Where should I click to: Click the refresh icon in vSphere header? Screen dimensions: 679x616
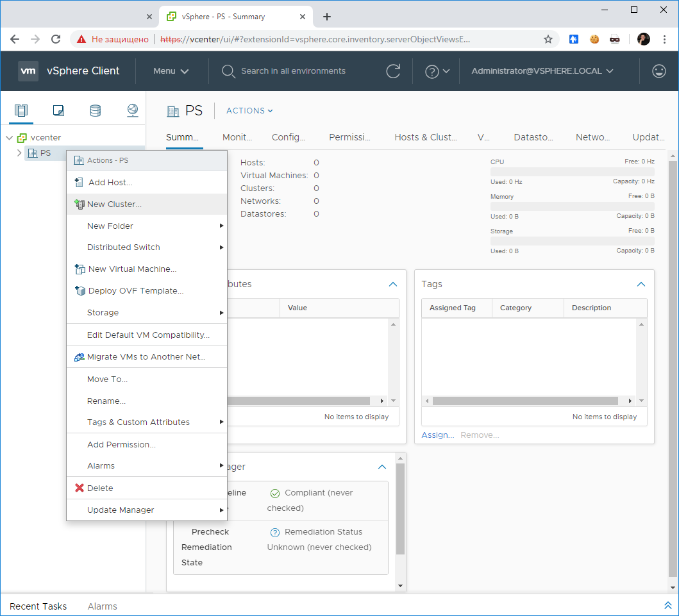coord(393,71)
